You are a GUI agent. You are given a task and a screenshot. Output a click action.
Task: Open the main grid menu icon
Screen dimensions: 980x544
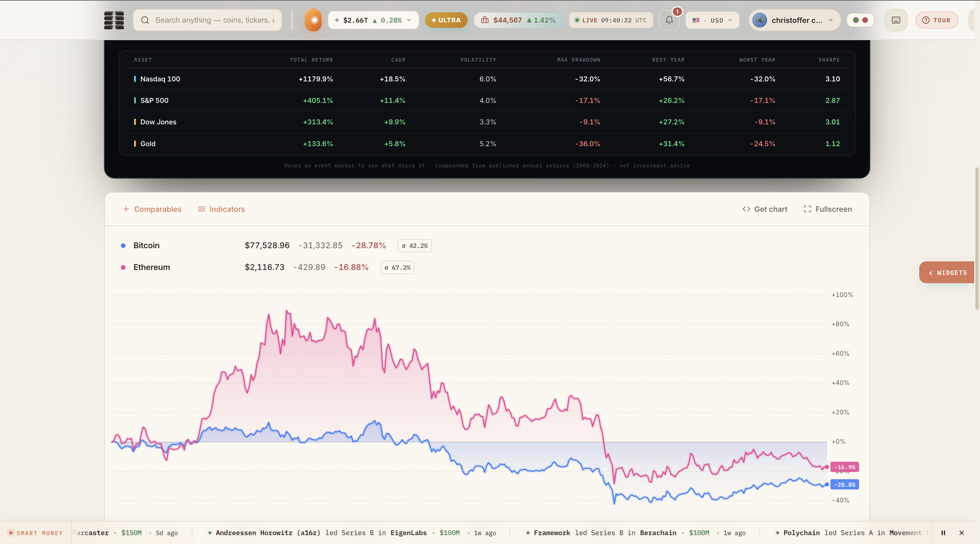pyautogui.click(x=114, y=20)
